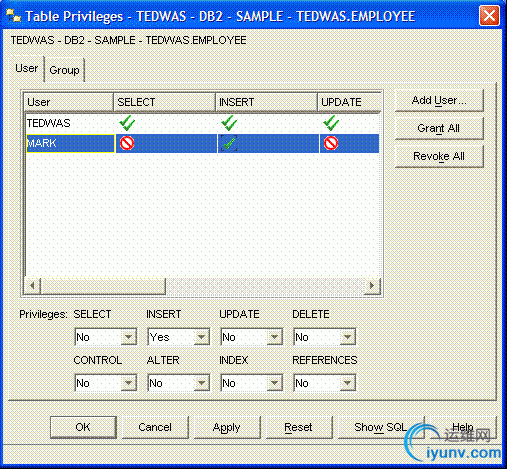Screen dimensions: 507x469
Task: Click the Add User... button
Action: [439, 100]
